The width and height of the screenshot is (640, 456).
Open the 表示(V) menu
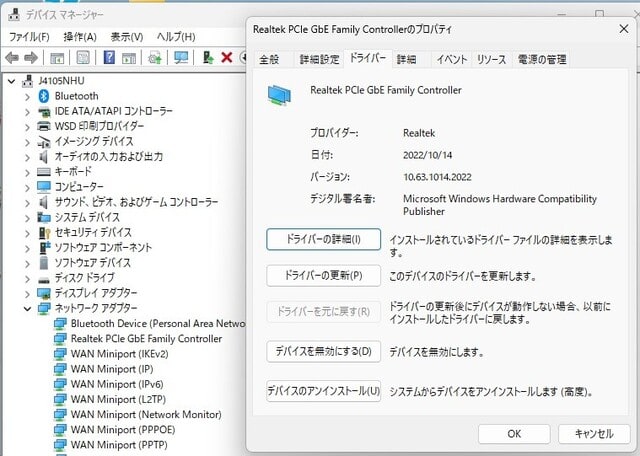pos(127,37)
